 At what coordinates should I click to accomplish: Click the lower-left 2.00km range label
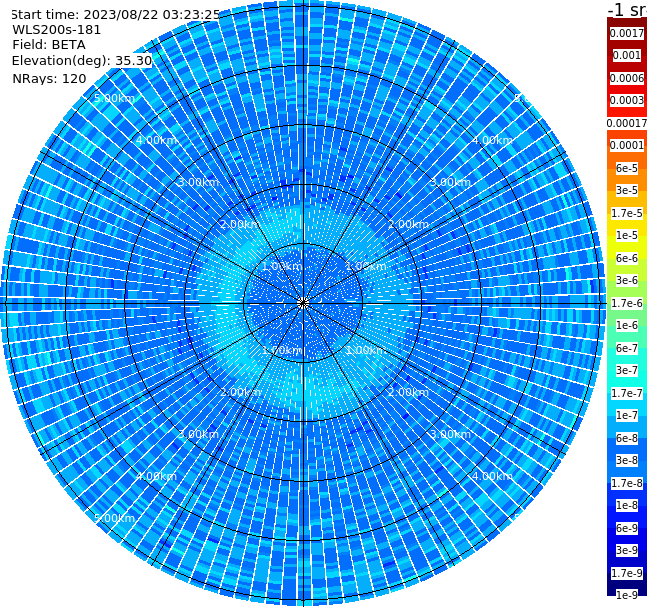coord(241,392)
